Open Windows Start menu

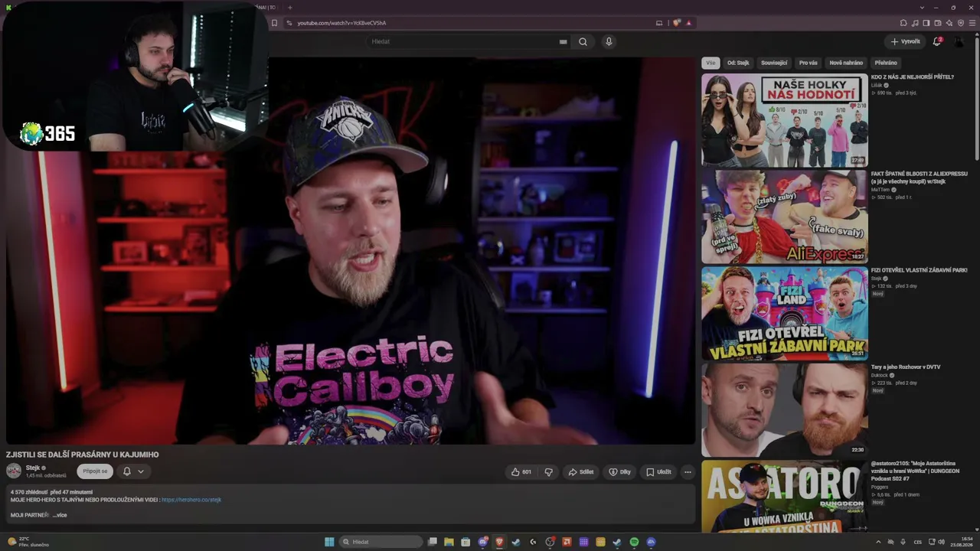tap(329, 542)
